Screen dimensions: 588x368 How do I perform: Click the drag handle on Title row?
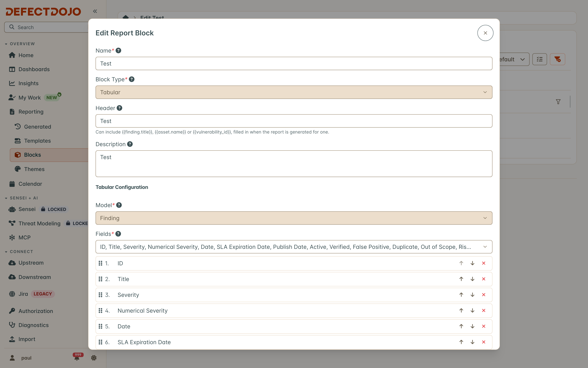pyautogui.click(x=100, y=279)
